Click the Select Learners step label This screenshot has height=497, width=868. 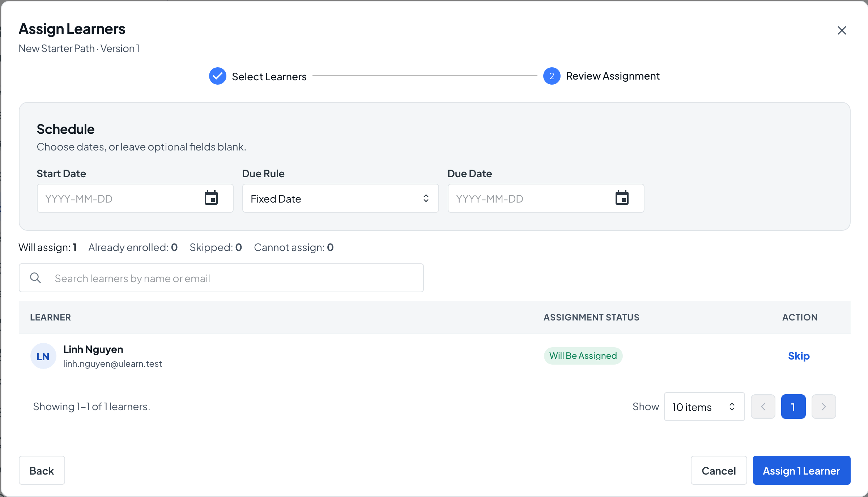[269, 76]
